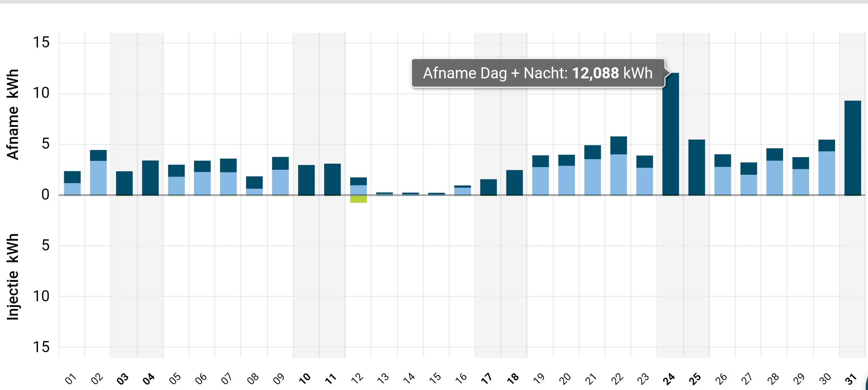Click the Injectie kWh axis title
Image resolution: width=868 pixels, height=390 pixels.
(x=13, y=276)
